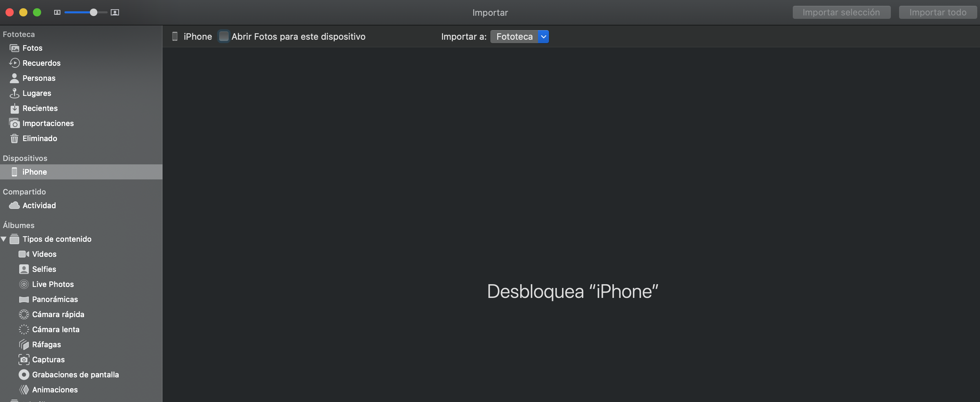
Task: Click the Importar todo button
Action: pos(937,12)
